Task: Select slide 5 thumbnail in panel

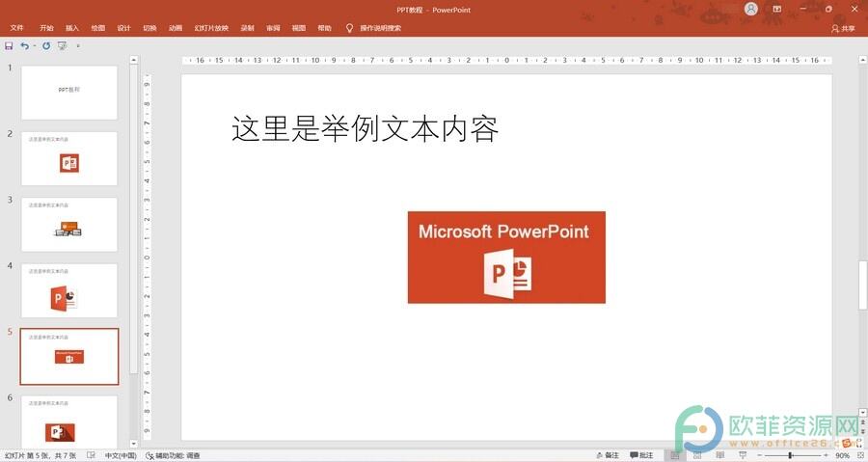Action: click(x=69, y=356)
